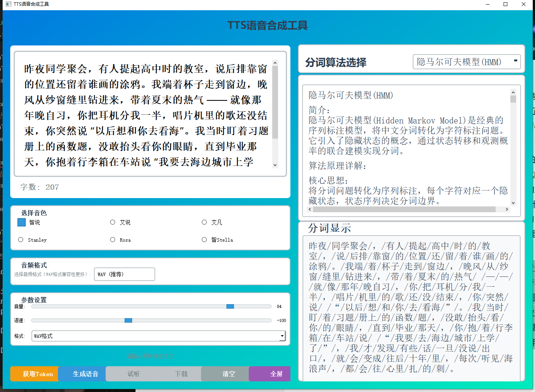Click the 生成语音 button
The width and height of the screenshot is (535, 392).
pos(82,374)
